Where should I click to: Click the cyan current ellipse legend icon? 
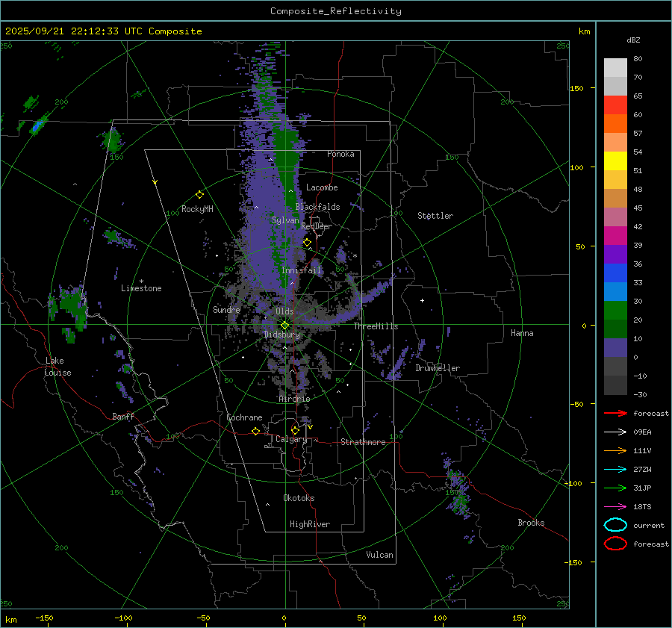click(x=615, y=525)
